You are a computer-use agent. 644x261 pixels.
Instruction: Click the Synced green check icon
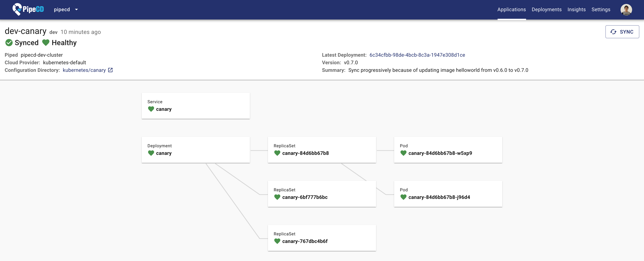click(9, 43)
